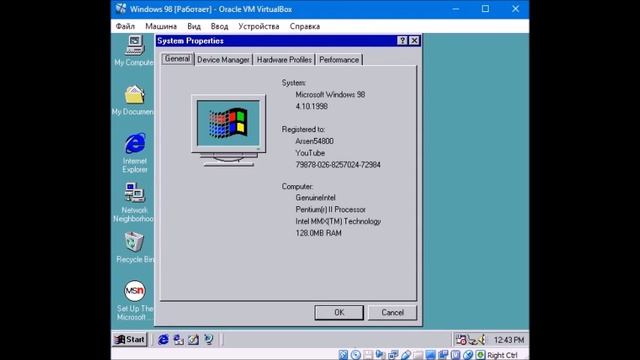Screen dimensions: 640x360
Task: Select the MSN setup desktop icon
Action: pyautogui.click(x=134, y=291)
